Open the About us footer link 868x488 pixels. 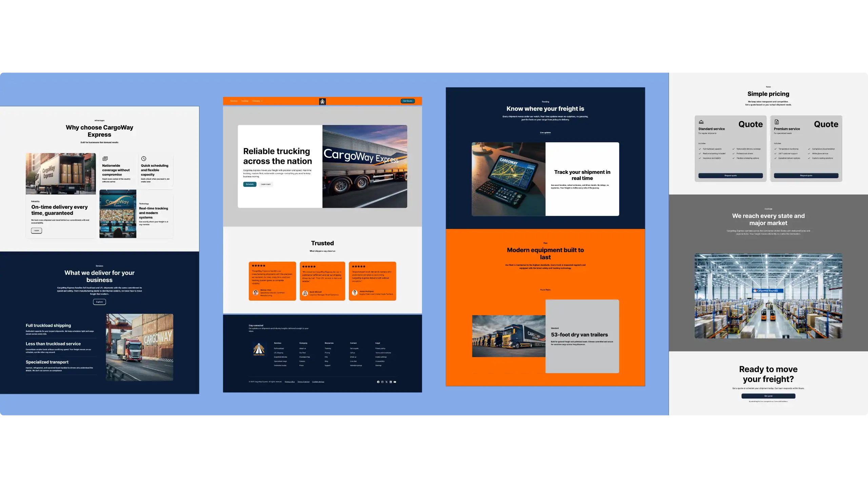pos(303,348)
